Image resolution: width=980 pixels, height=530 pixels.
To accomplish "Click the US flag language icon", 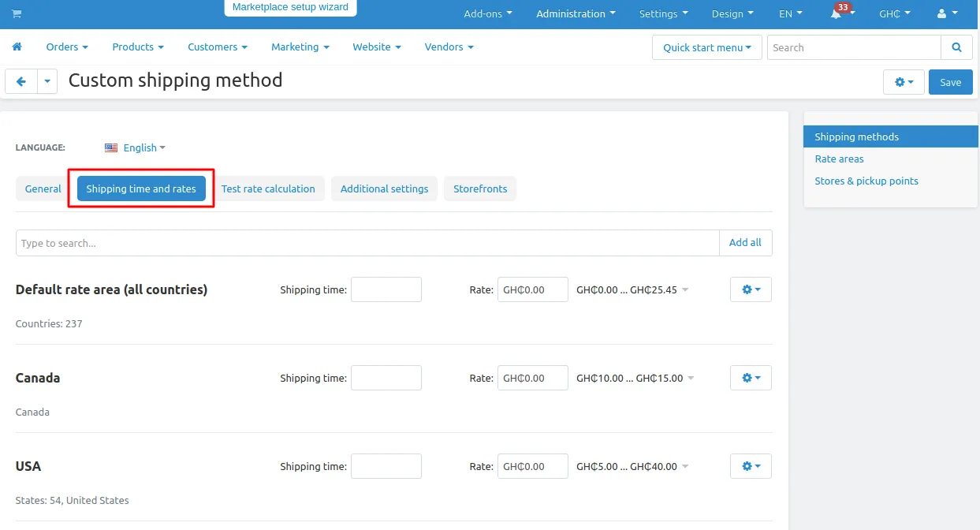I will pos(111,147).
